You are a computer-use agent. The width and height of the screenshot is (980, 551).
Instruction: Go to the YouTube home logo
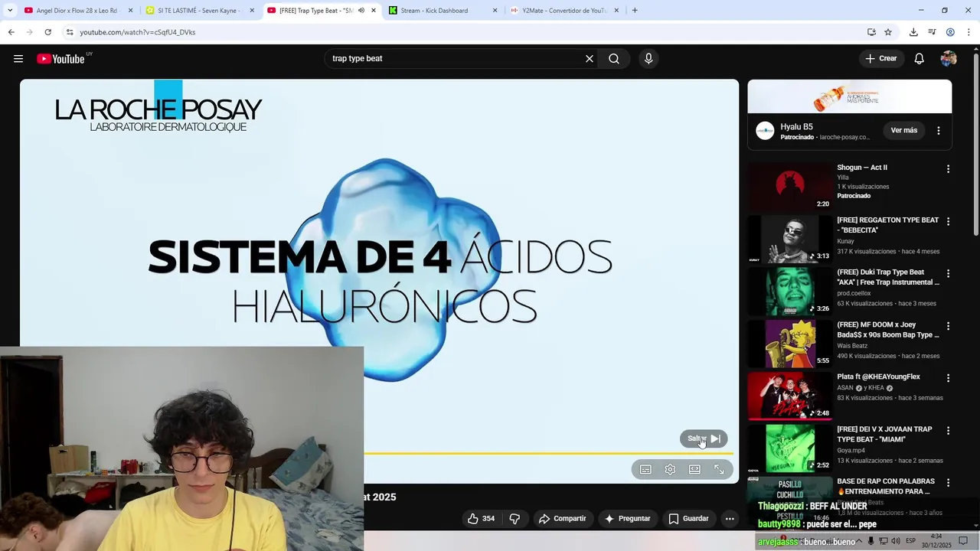tap(60, 59)
